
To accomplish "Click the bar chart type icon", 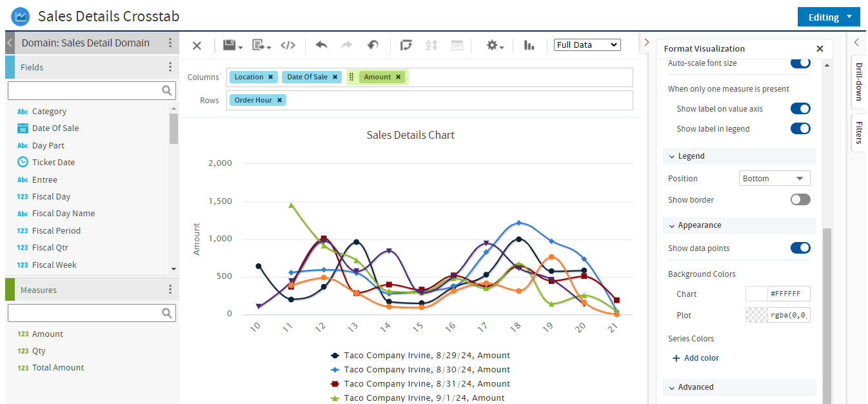I will (529, 45).
